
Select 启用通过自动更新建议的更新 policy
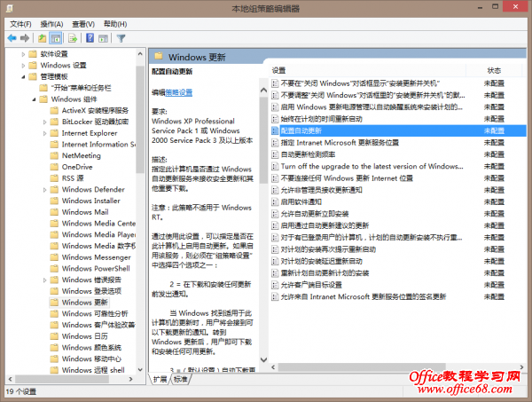325,225
